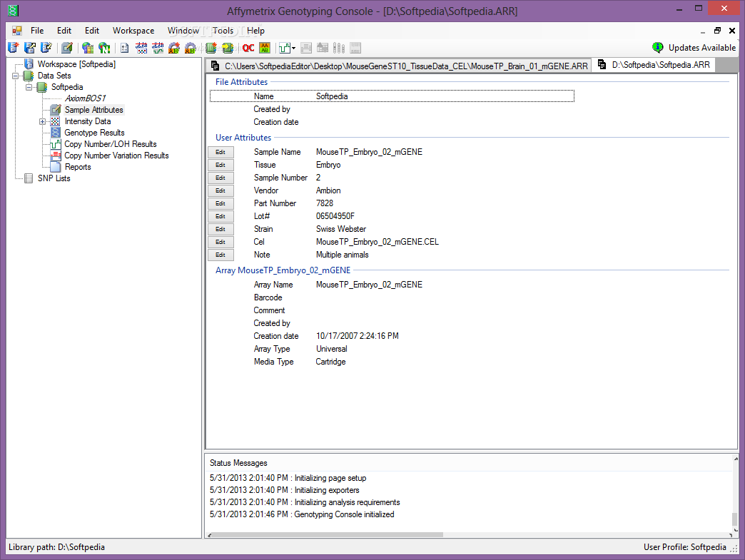The image size is (745, 560).
Task: Collapse the Data Sets tree node
Action: pyautogui.click(x=15, y=76)
